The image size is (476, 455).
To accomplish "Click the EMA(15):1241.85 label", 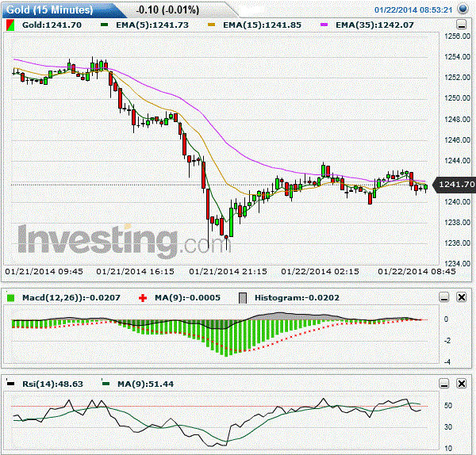I will pos(262,25).
